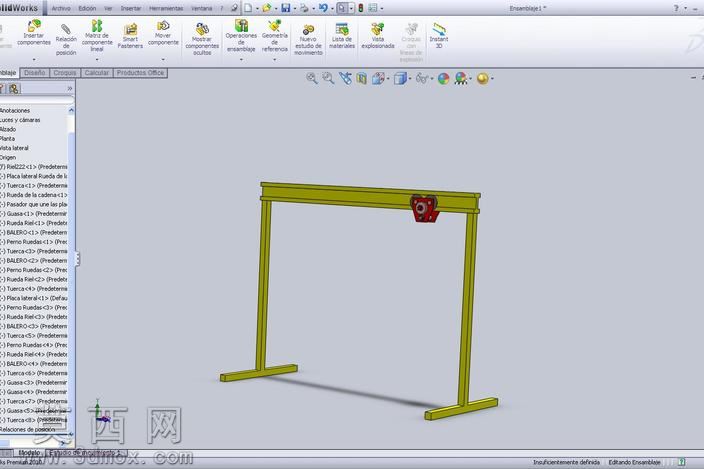
Task: Click the Rebuild traffic light icon
Action: coord(361,8)
